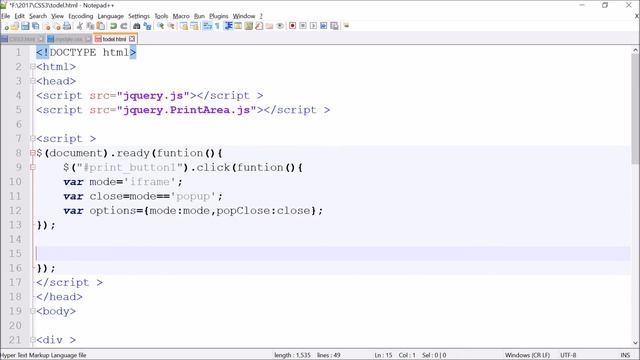640x360 pixels.
Task: Switch to the todel.html tab
Action: (115, 39)
